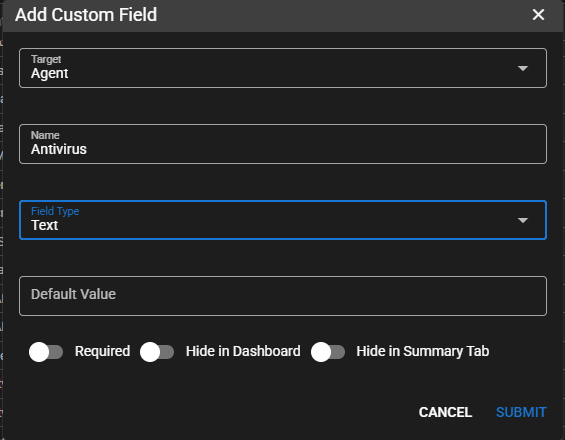Click the Target dropdown arrow icon
565x440 pixels.
522,68
